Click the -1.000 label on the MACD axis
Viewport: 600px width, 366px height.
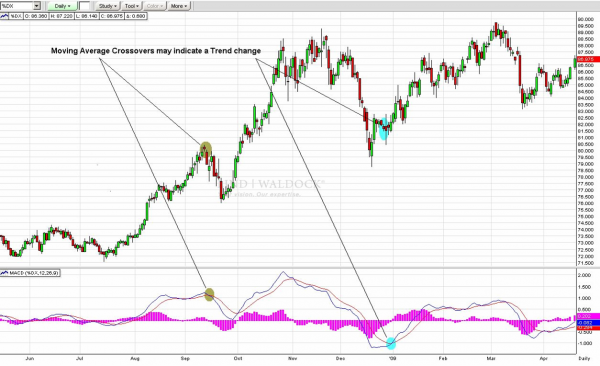click(584, 343)
